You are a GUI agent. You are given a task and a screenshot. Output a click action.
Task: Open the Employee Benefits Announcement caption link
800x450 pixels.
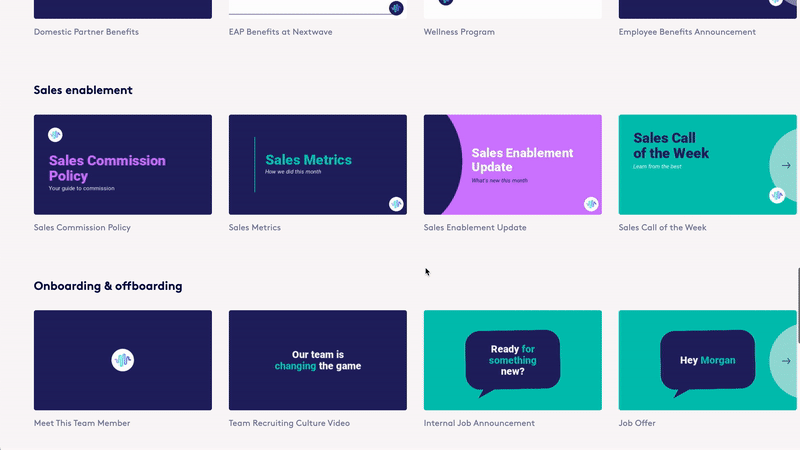coord(687,32)
